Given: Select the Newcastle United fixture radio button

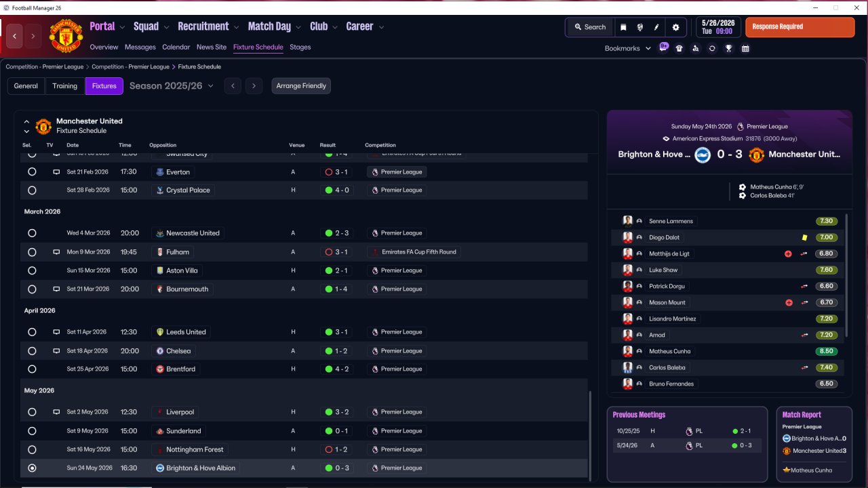Looking at the screenshot, I should pos(32,233).
